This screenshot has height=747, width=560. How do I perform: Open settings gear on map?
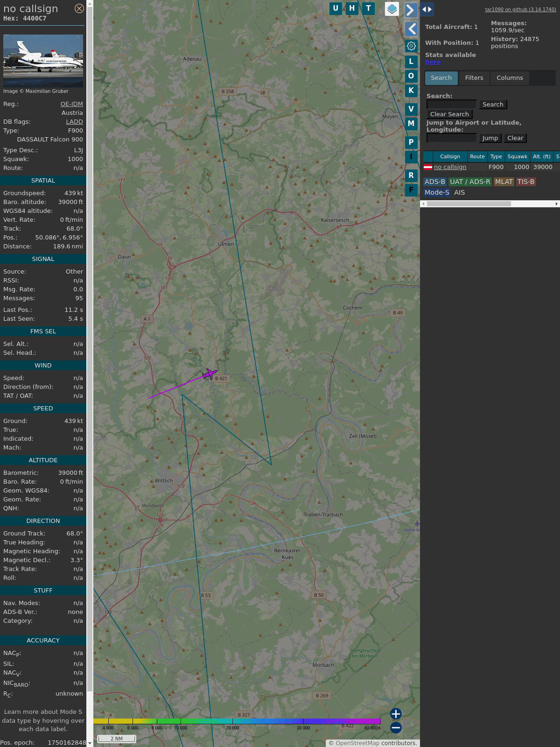pyautogui.click(x=411, y=46)
